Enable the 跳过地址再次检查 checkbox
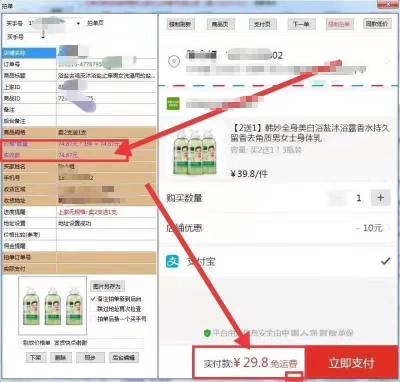Viewport: 400px width, 382px height. 93,309
